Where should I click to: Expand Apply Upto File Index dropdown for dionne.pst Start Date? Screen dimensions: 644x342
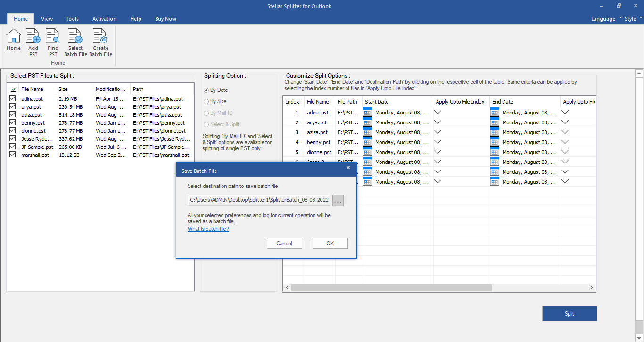click(438, 152)
